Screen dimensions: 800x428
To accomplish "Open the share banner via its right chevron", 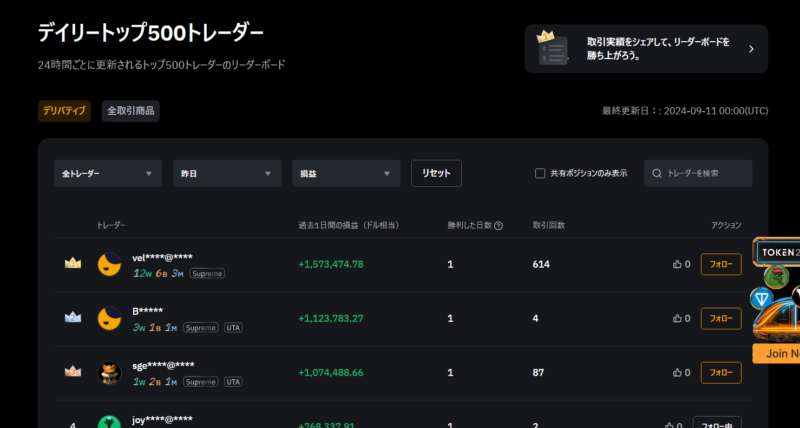I will click(x=751, y=49).
